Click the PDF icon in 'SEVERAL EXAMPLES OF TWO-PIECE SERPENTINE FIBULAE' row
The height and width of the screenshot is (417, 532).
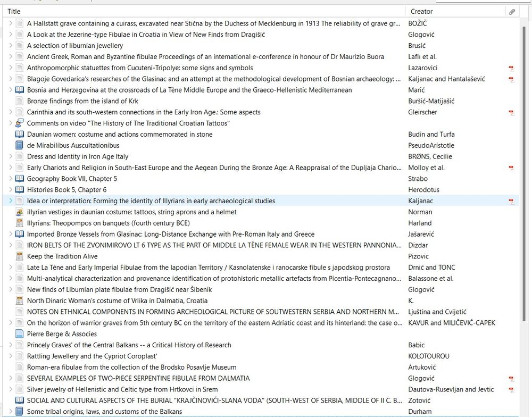tap(511, 379)
